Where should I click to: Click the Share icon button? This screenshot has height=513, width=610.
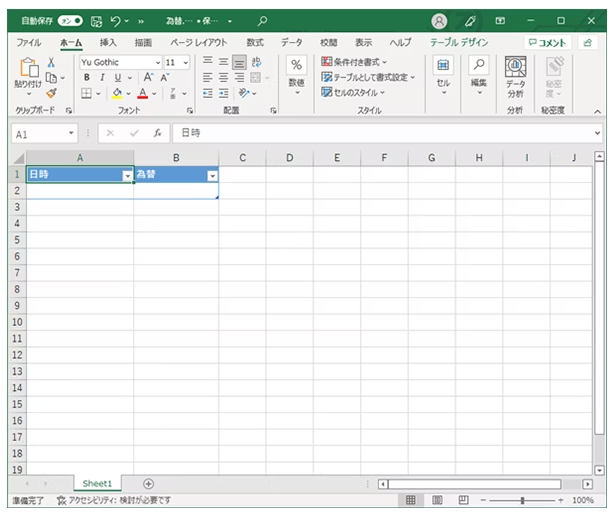click(x=588, y=43)
